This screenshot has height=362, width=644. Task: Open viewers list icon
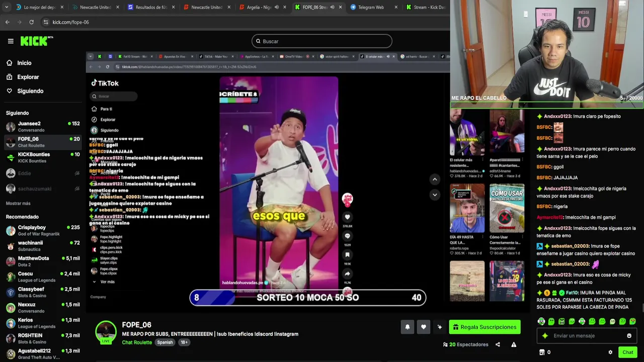click(x=445, y=344)
